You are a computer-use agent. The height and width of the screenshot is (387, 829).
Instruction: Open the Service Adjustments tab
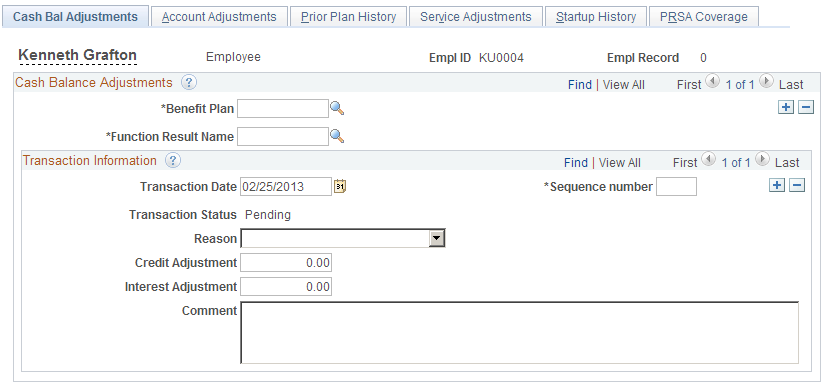click(475, 16)
